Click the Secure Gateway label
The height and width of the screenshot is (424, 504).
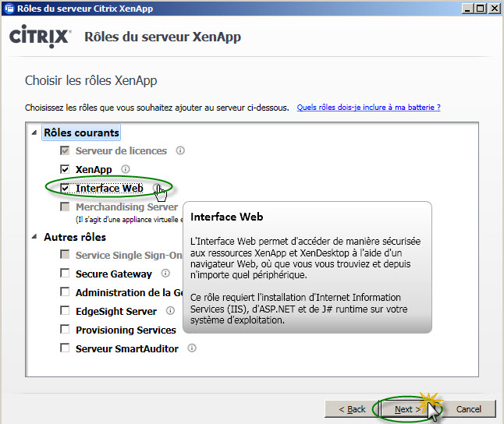pyautogui.click(x=113, y=274)
